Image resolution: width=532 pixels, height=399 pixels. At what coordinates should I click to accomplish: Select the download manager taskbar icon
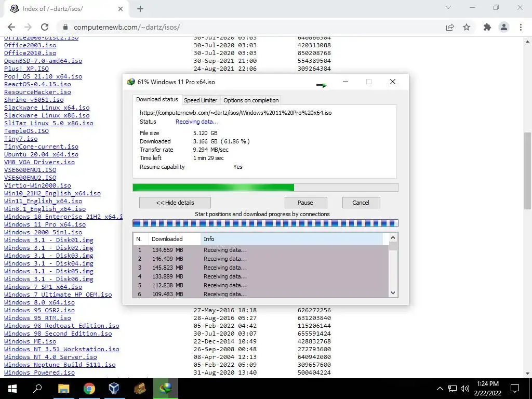(x=166, y=389)
